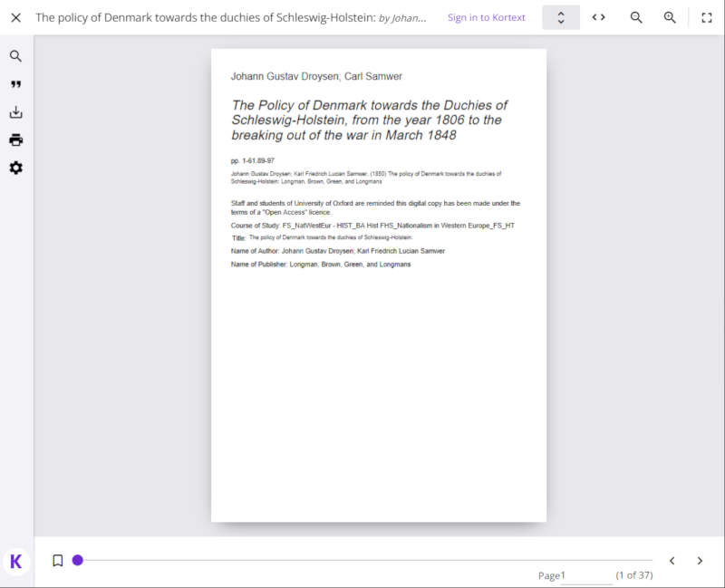Click author line 'Johann Gustav Droysen; Carl Samwer'

click(316, 76)
